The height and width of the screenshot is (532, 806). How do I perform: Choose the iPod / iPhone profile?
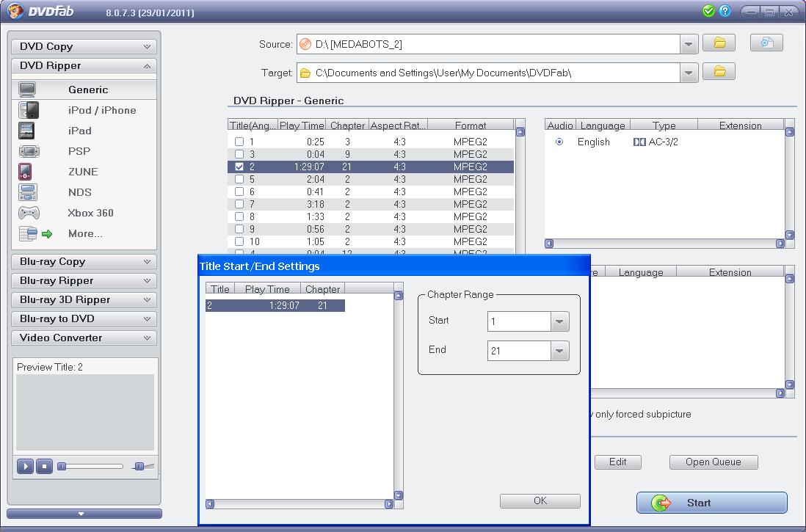pos(84,110)
